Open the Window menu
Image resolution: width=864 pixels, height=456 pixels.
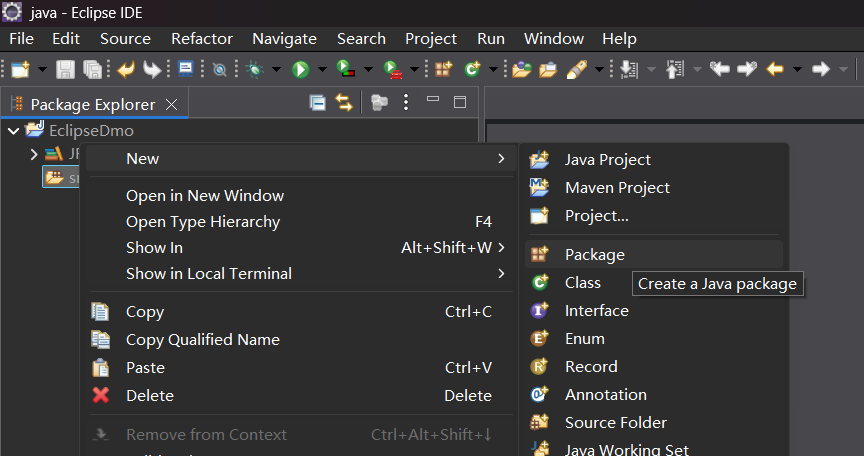click(554, 39)
